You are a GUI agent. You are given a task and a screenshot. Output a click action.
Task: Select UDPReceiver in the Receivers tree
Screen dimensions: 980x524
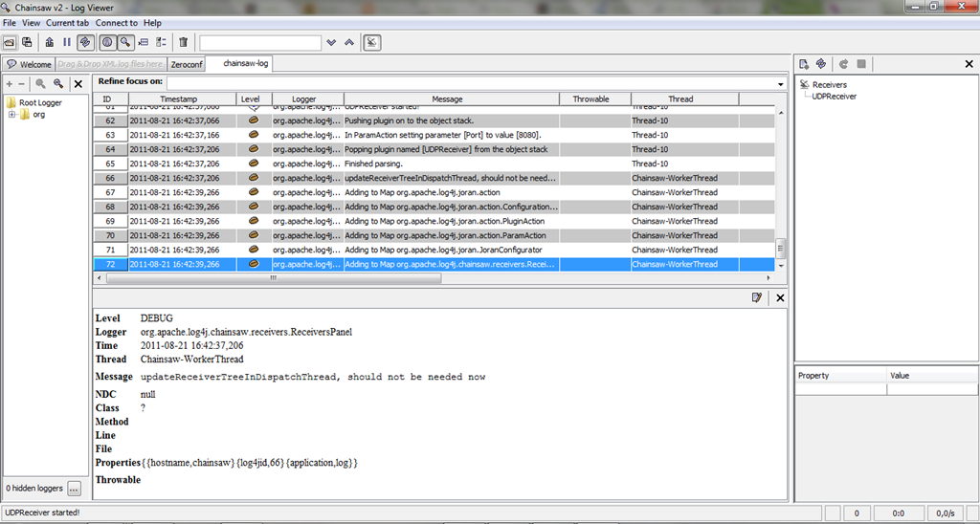click(x=835, y=97)
